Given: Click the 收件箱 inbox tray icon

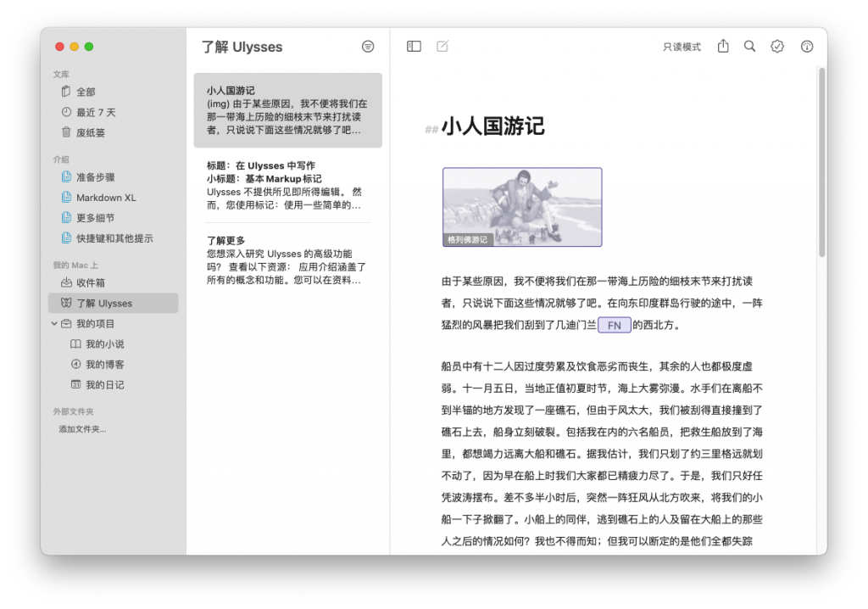Looking at the screenshot, I should [x=66, y=282].
